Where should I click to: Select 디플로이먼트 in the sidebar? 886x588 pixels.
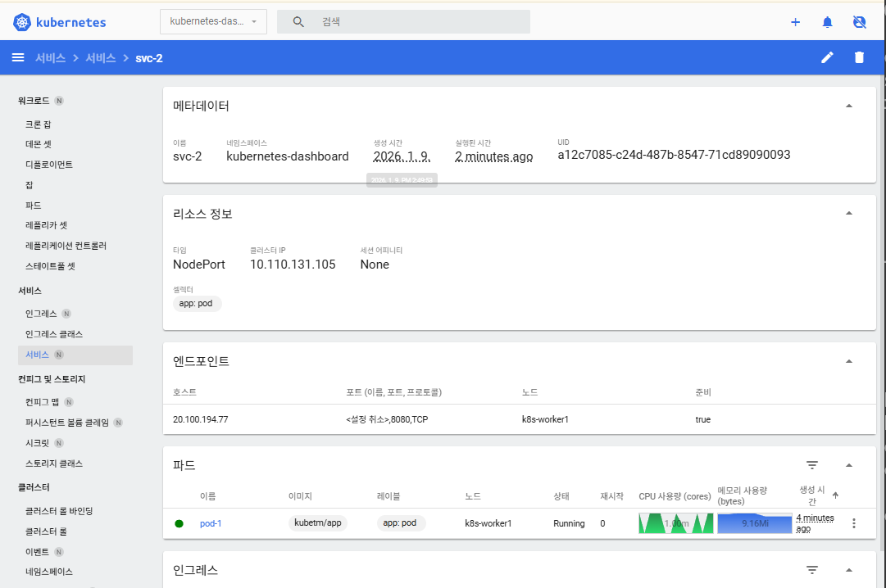tap(49, 165)
